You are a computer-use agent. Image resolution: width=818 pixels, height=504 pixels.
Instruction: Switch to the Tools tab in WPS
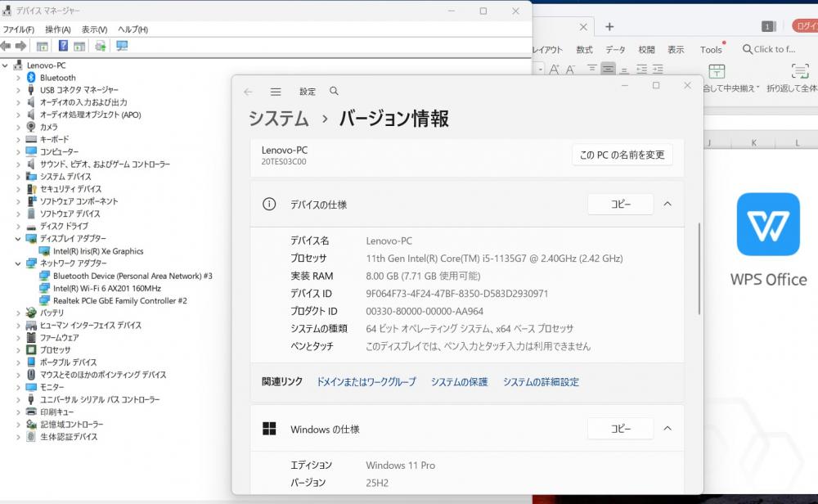[x=711, y=49]
